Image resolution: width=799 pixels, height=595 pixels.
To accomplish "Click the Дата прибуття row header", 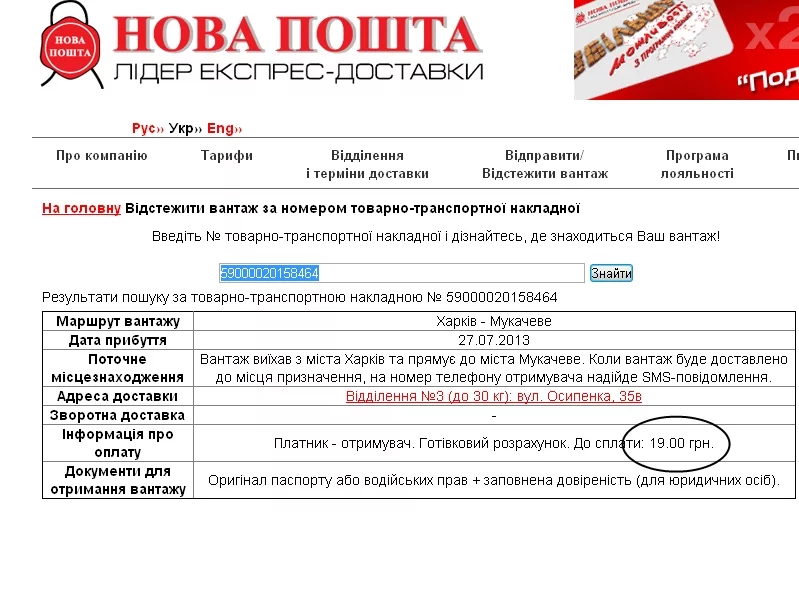I will [118, 340].
